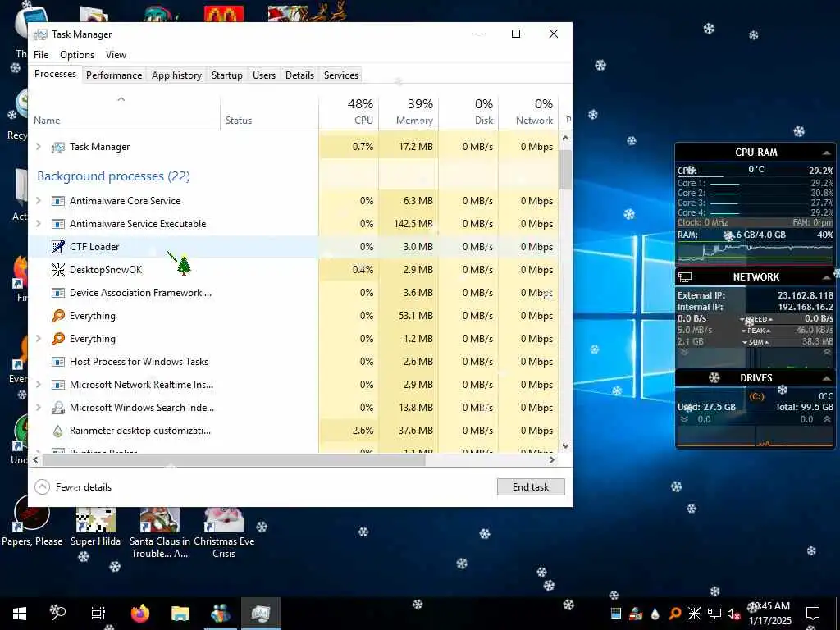Click the DesktopSnowOK snowflake tray icon

click(x=694, y=614)
